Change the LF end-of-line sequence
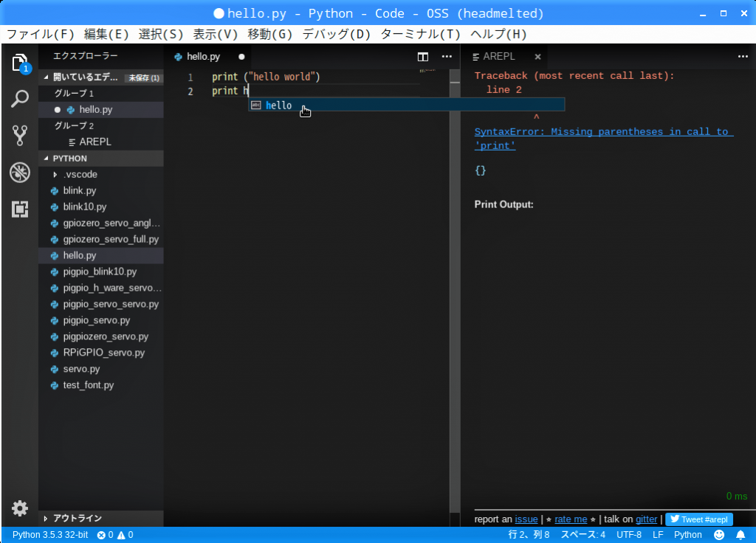 [658, 535]
